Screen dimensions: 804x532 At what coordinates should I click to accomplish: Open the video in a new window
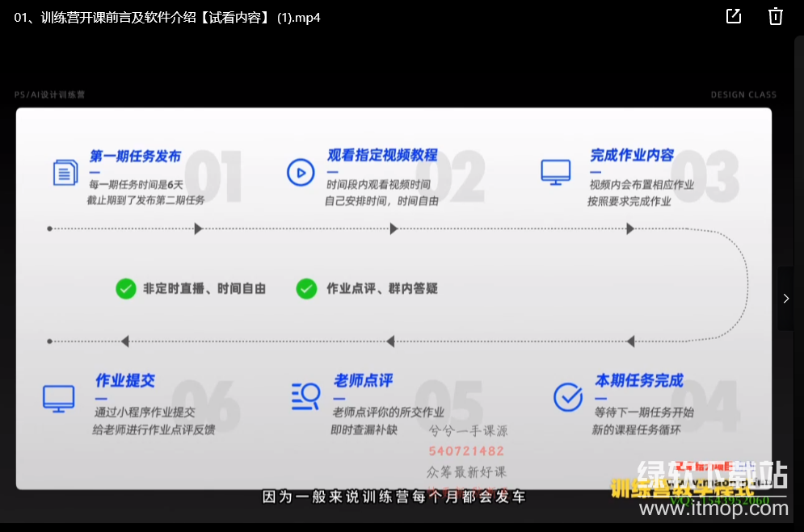[x=734, y=16]
